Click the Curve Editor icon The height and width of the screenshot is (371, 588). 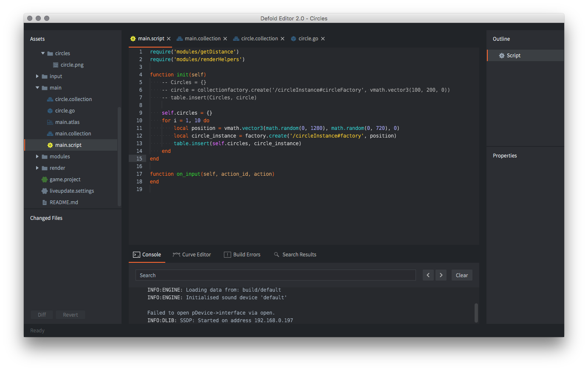coord(176,255)
